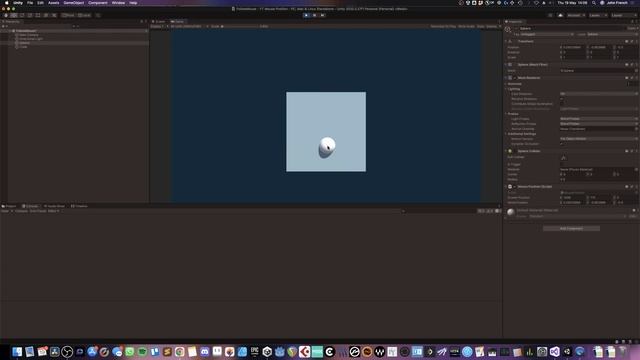Open the Light Probes dropdown

(x=599, y=119)
